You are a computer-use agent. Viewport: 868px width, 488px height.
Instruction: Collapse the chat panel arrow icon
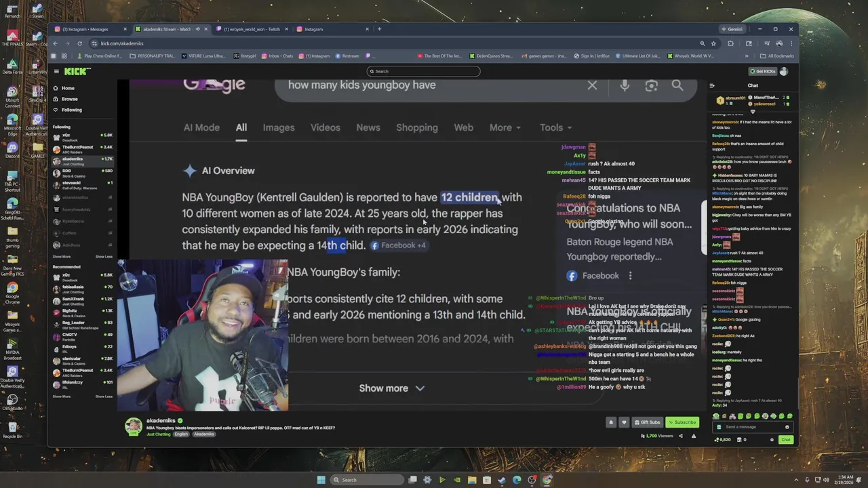click(x=712, y=85)
